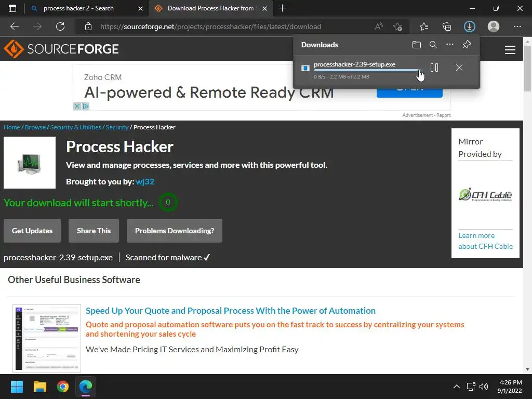The image size is (532, 399).
Task: Open the browser profile avatar
Action: click(494, 26)
